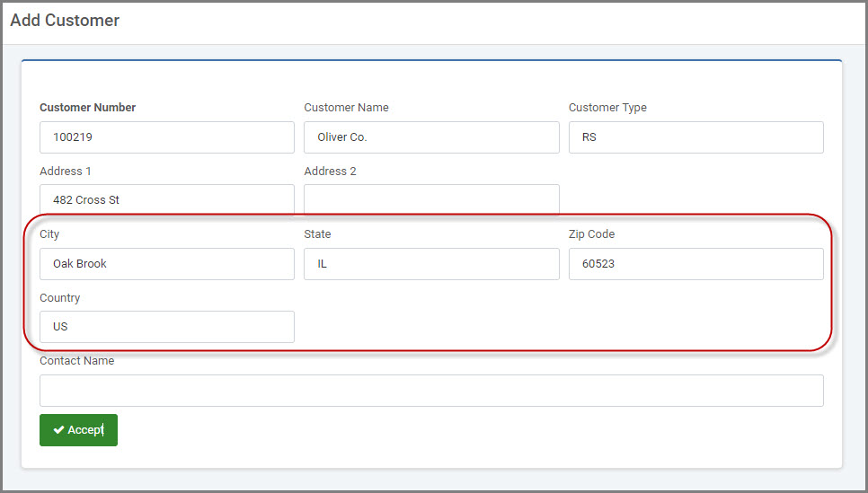Click the empty Address 2 input box

click(x=431, y=199)
